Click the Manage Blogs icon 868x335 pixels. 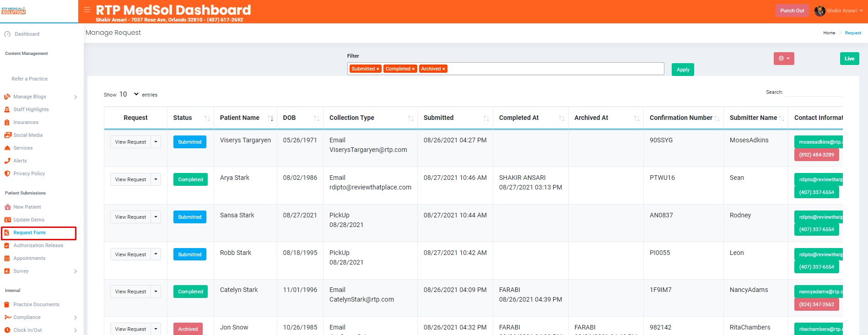click(x=7, y=97)
